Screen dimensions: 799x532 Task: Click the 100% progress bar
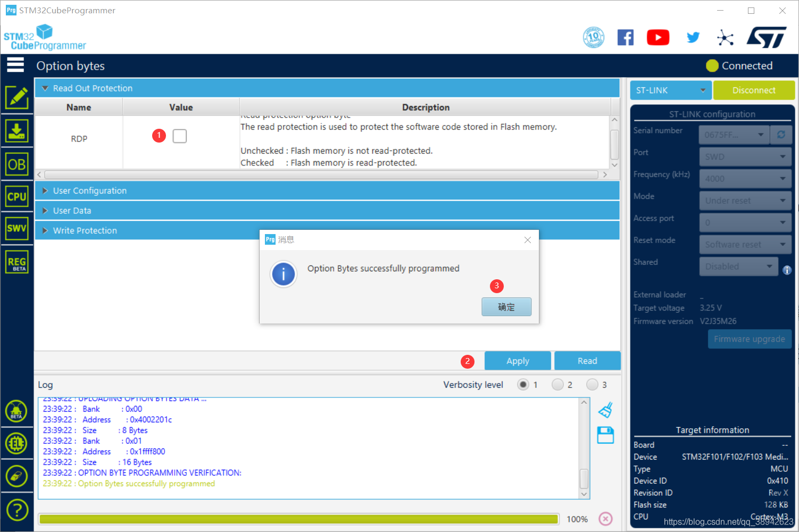point(299,519)
